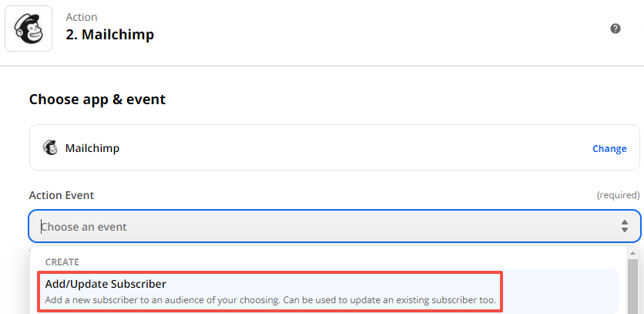644x314 pixels.
Task: Select the Add/Update Subscriber event title
Action: click(x=106, y=285)
